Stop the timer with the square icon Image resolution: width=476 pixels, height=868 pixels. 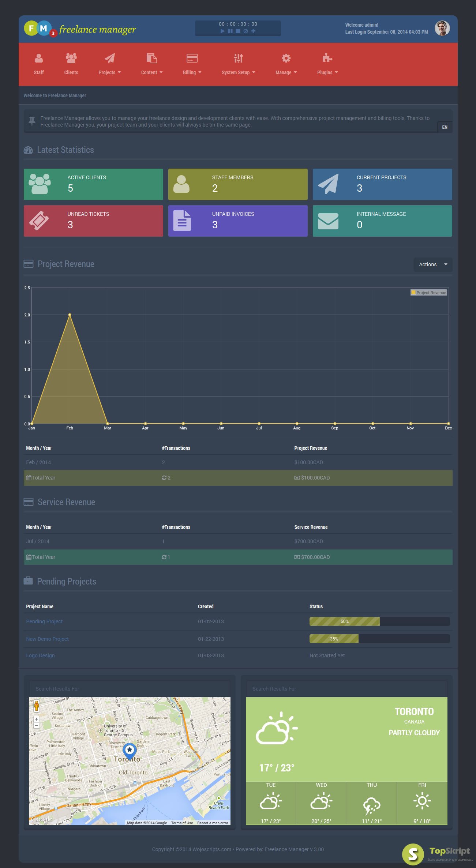238,31
